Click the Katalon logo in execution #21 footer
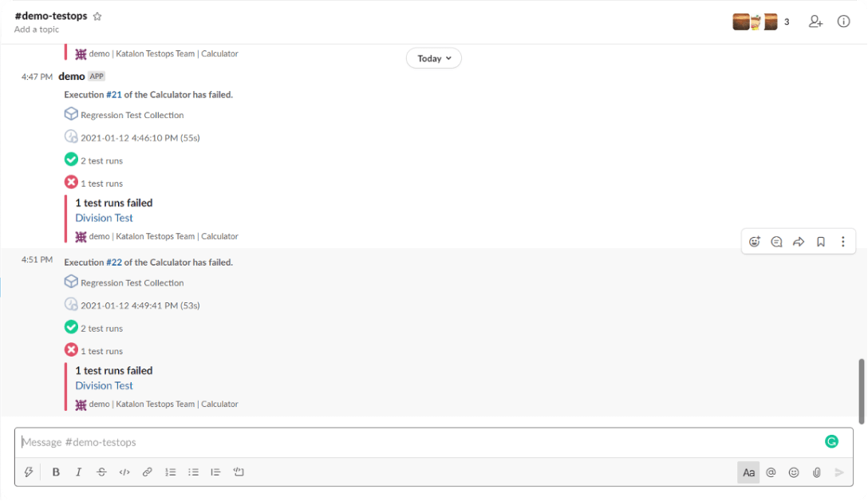 pos(81,237)
